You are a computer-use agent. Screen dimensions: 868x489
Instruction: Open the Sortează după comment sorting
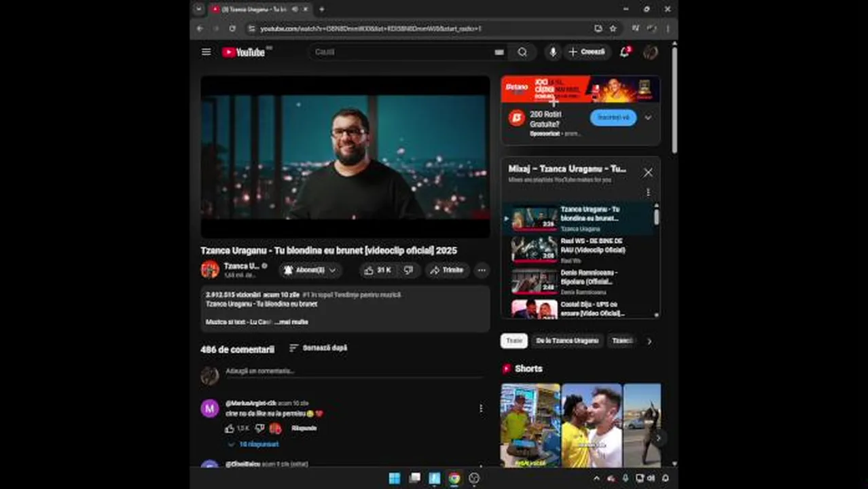pos(318,348)
